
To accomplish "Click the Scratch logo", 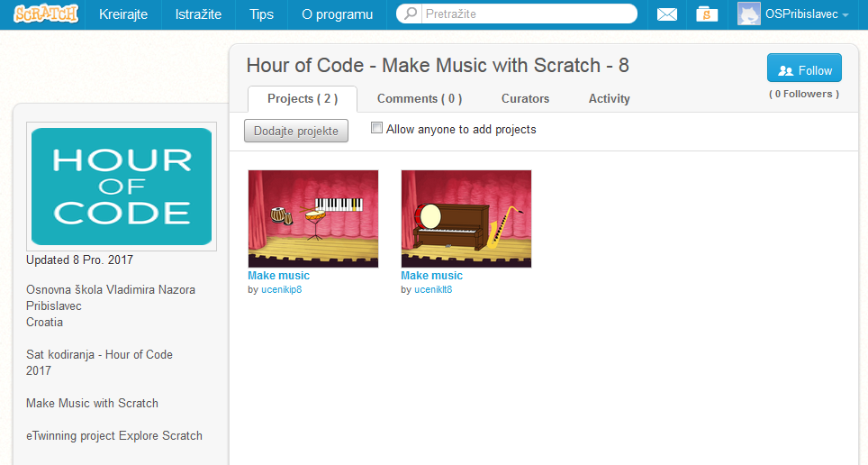I will point(46,14).
